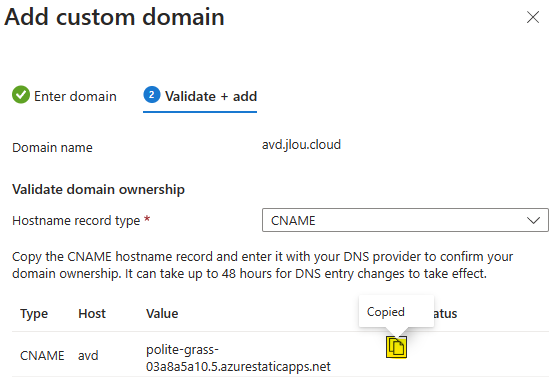This screenshot has height=386, width=555.
Task: Click the green checkmark beside Enter domain
Action: pos(21,94)
